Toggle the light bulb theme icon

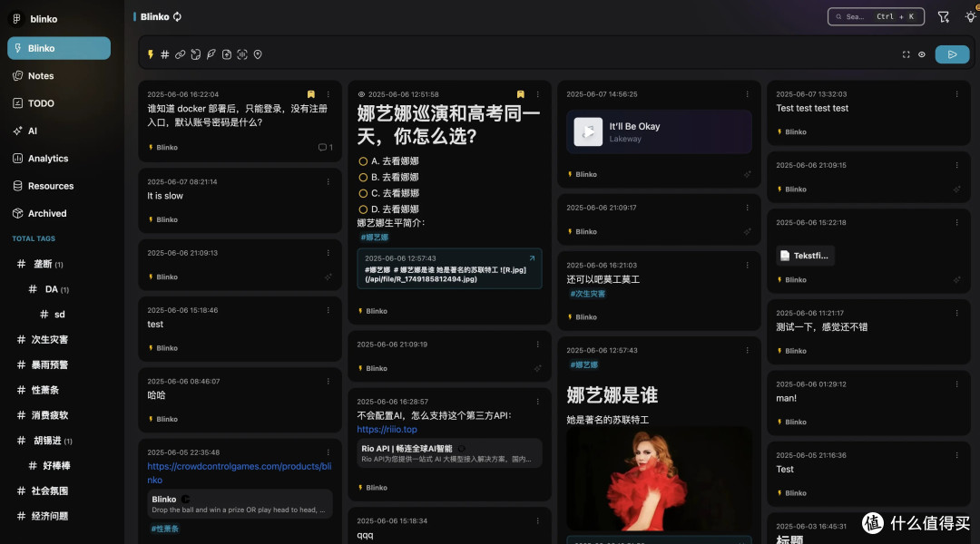tap(971, 17)
